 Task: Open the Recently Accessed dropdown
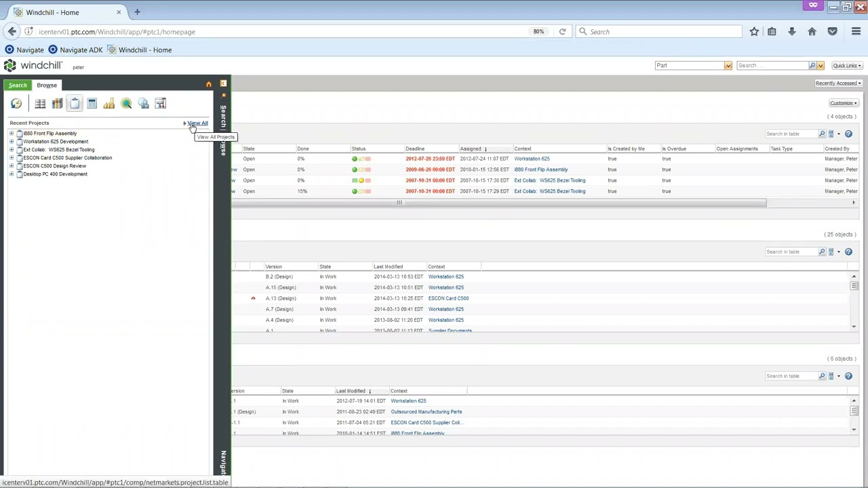(x=838, y=83)
